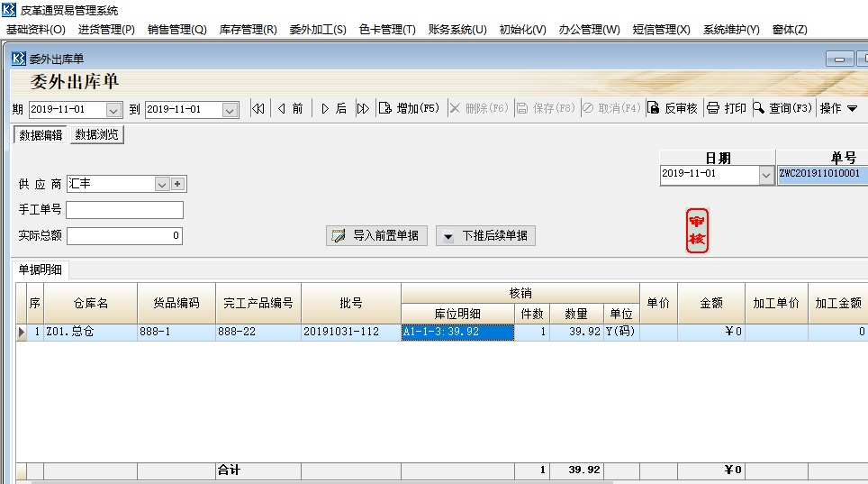868x484 pixels.
Task: Open the 查询(F3) search function
Action: click(x=782, y=108)
